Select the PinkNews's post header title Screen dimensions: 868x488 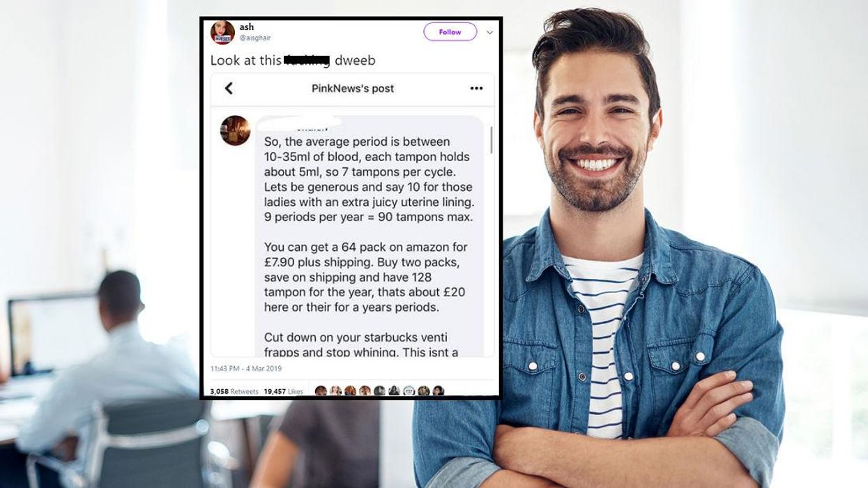353,89
